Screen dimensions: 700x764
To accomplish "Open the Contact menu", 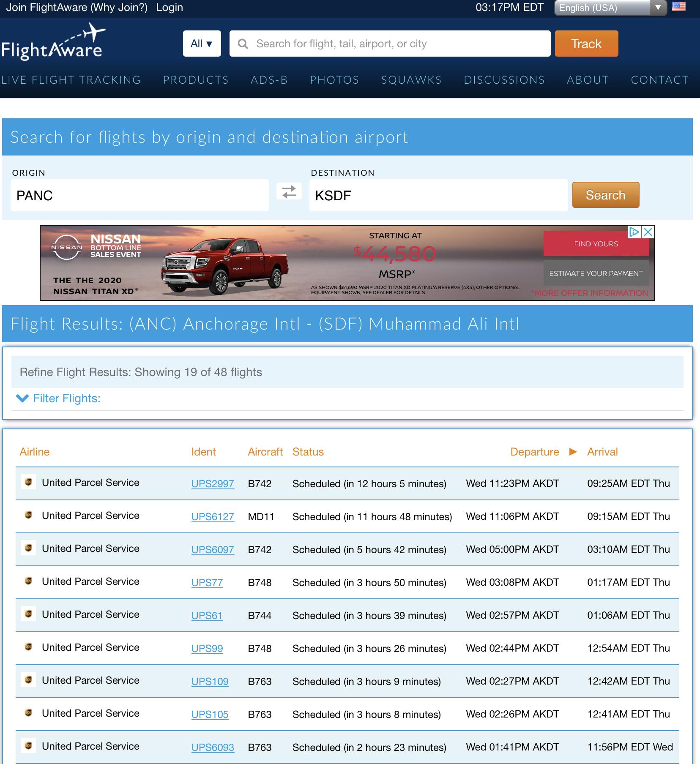I will pyautogui.click(x=659, y=80).
